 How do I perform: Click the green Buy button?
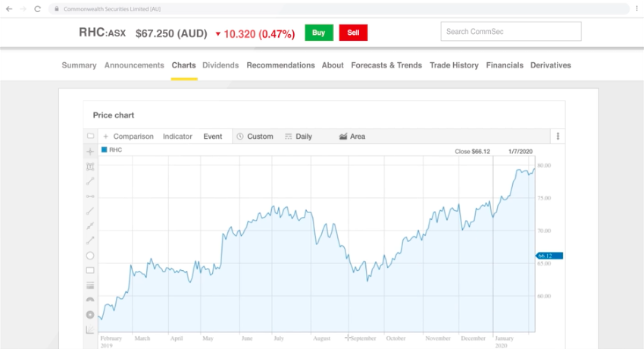[319, 33]
